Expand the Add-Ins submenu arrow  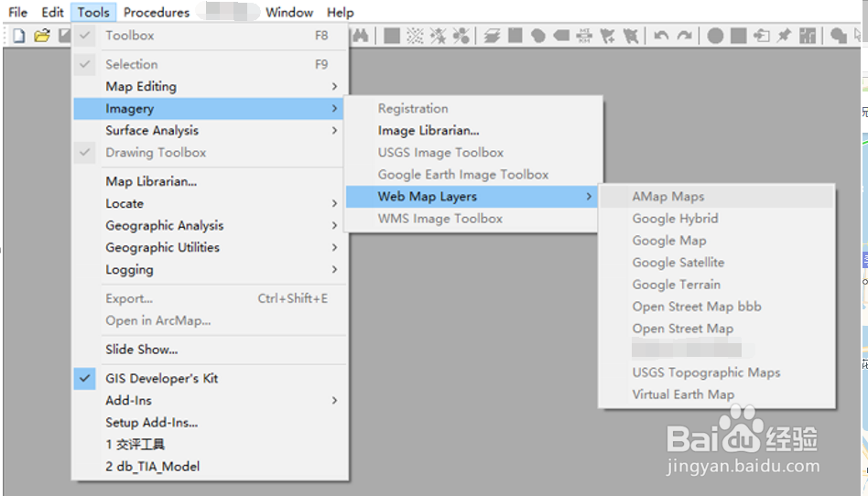(x=334, y=400)
